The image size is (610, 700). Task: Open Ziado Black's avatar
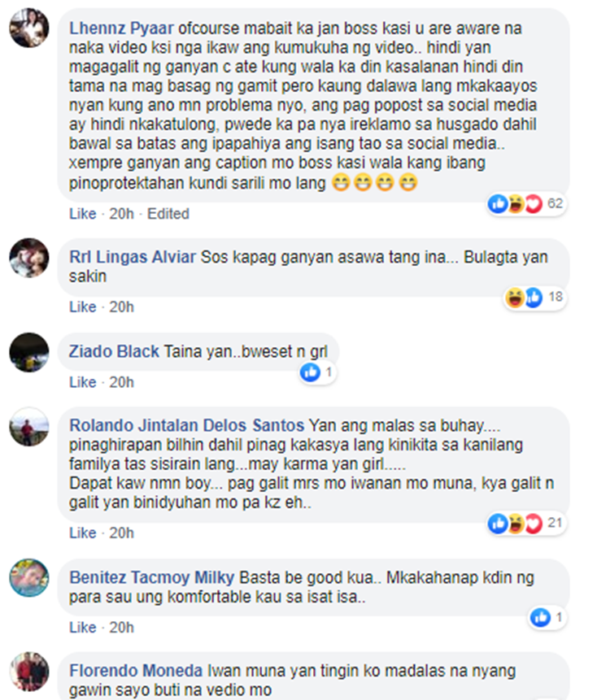[29, 352]
